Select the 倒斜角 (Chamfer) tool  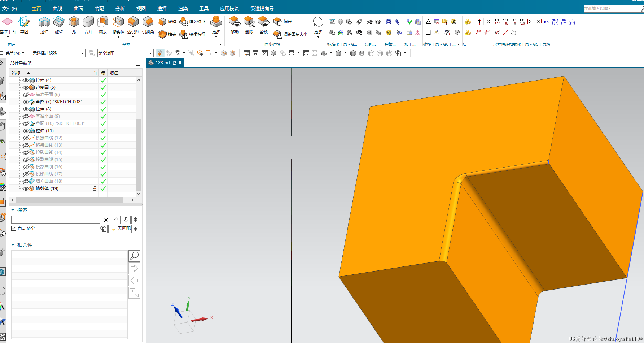coord(148,25)
